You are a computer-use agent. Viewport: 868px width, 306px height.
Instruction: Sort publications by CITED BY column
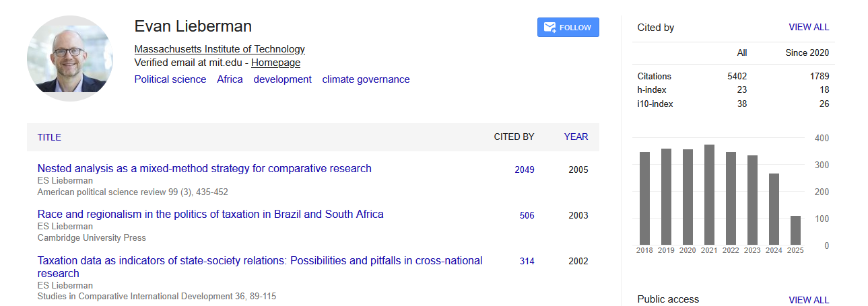pos(514,137)
